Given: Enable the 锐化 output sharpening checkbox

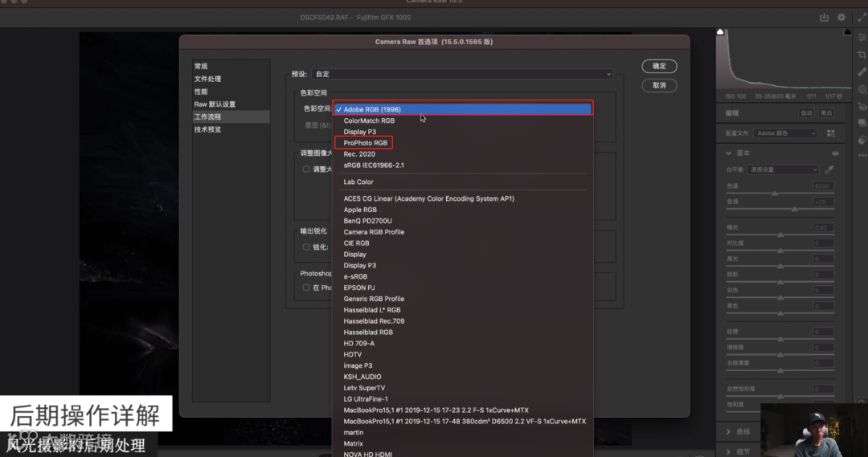Looking at the screenshot, I should (306, 247).
